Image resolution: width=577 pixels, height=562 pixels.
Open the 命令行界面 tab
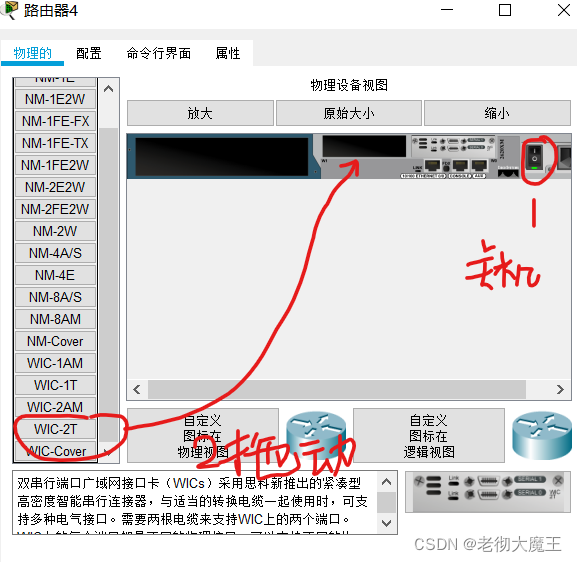(159, 53)
